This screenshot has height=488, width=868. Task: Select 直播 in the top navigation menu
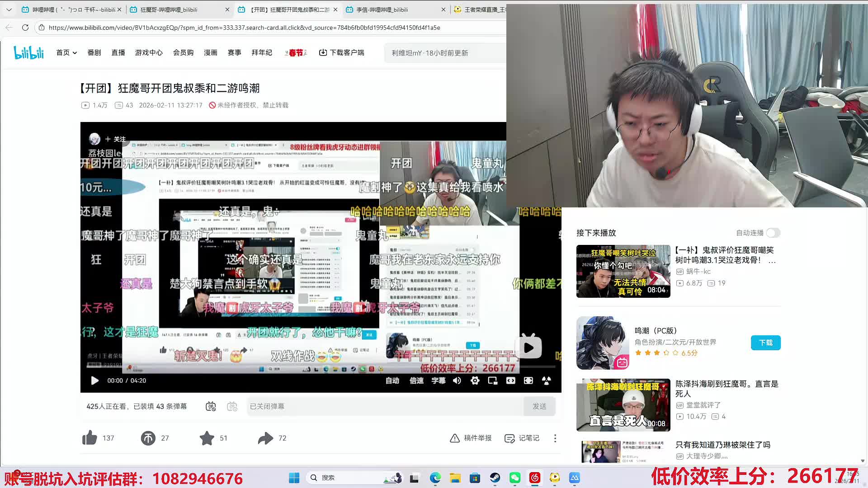pos(118,52)
